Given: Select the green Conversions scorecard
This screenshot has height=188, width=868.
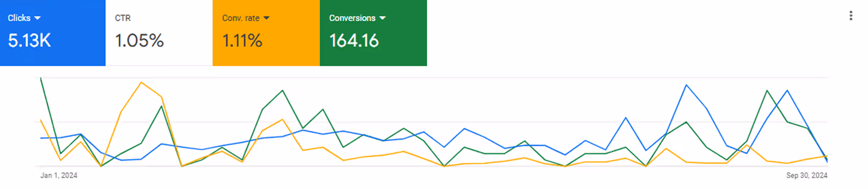Looking at the screenshot, I should pos(373,33).
